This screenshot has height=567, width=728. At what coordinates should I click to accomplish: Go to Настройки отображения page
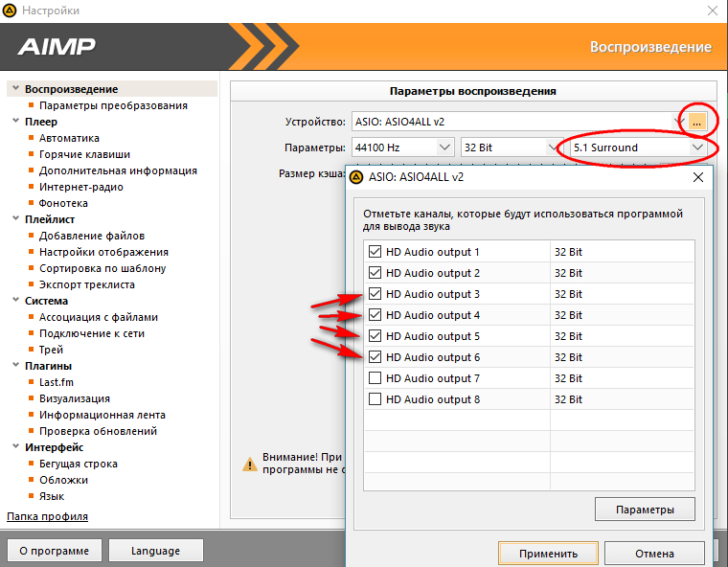(x=103, y=252)
